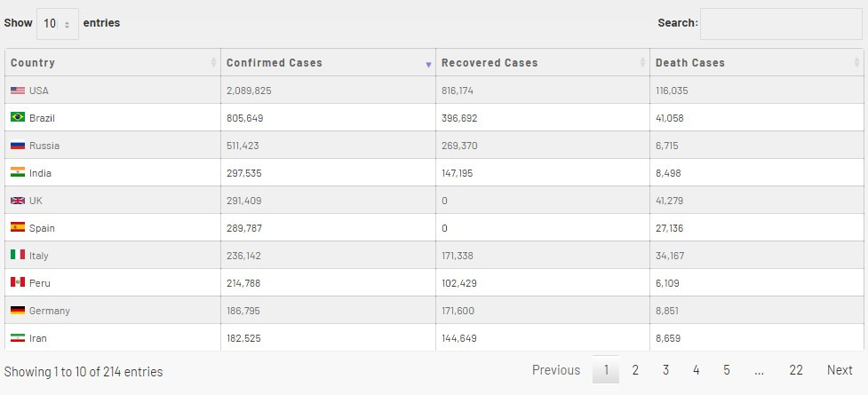Sort by Death Cases column header

click(755, 63)
